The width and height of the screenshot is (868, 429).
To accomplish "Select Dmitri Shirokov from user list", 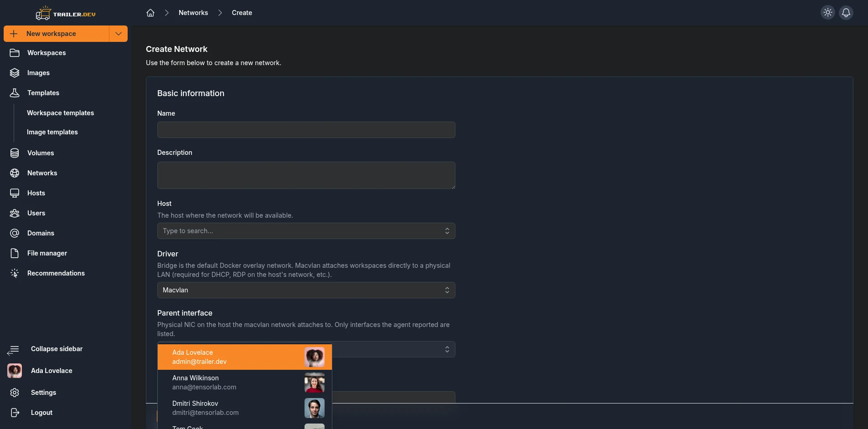I will (x=245, y=408).
